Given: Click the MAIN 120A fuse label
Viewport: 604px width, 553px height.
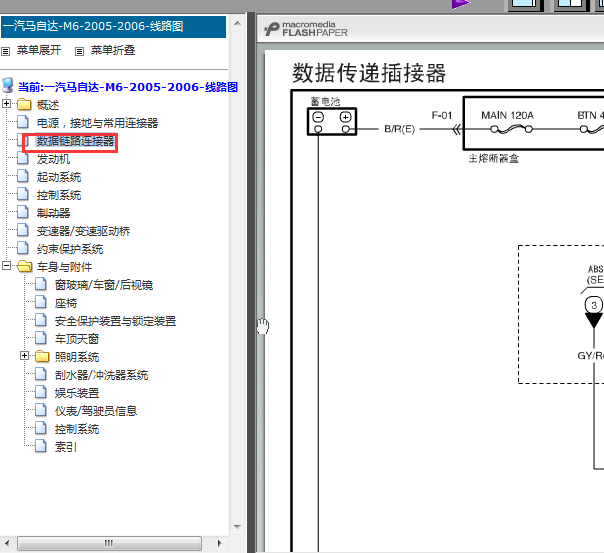Looking at the screenshot, I should [507, 115].
